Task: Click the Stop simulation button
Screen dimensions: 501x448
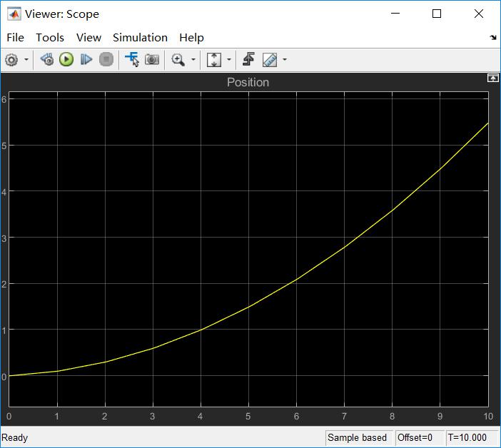Action: 106,59
